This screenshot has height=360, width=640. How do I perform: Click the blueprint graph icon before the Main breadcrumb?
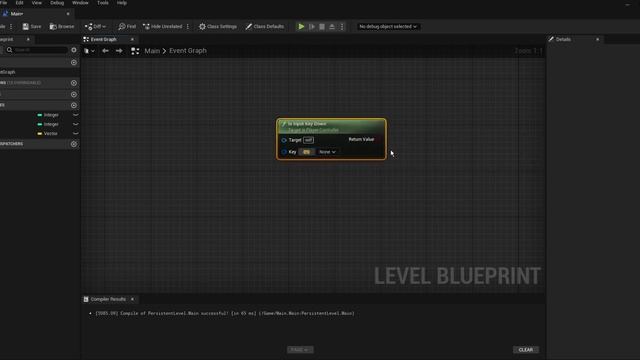coord(135,51)
